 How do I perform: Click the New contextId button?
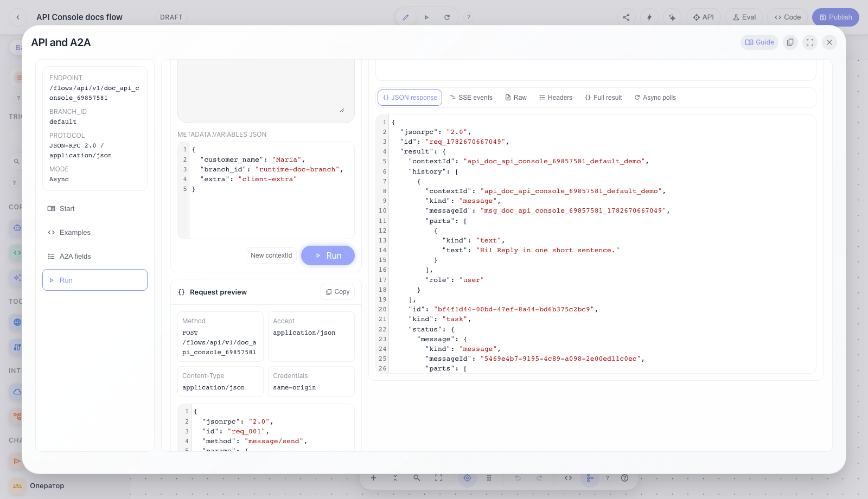point(271,255)
